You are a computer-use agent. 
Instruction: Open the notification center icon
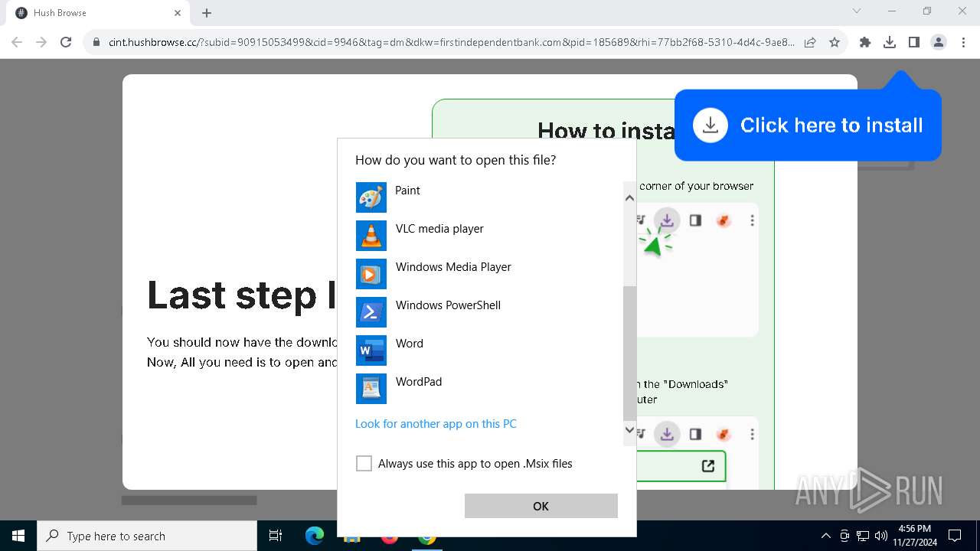[x=955, y=536]
